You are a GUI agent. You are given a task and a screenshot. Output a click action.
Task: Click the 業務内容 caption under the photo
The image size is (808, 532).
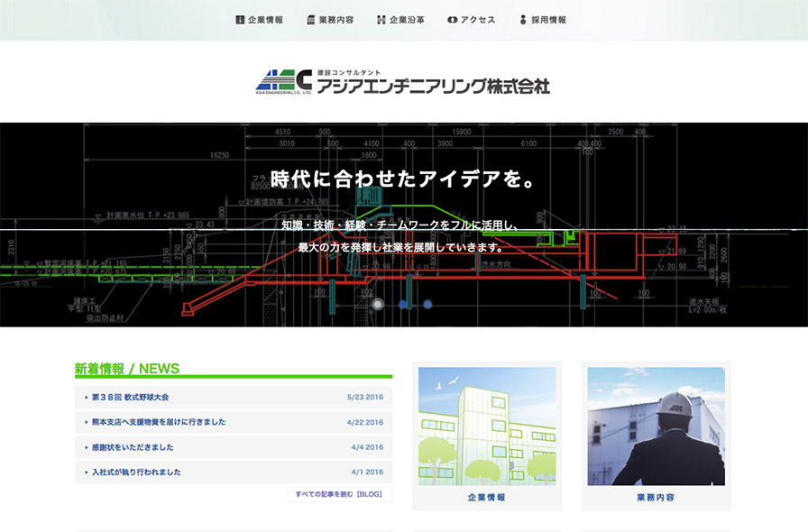[656, 498]
